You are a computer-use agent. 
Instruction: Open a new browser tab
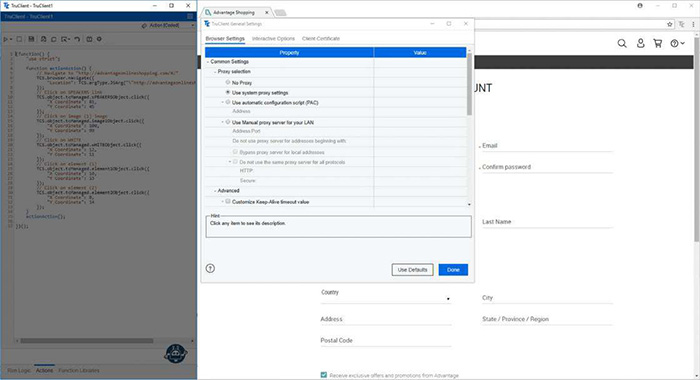[x=280, y=13]
